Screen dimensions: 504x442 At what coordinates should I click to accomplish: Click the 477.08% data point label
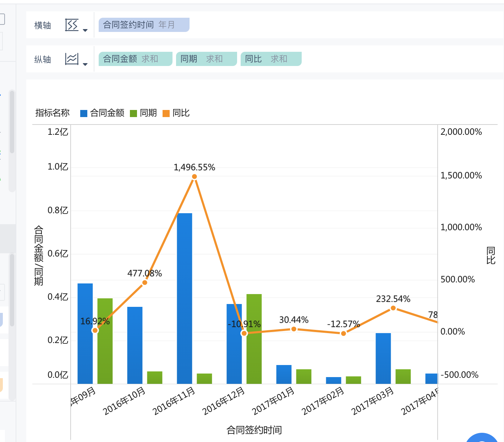point(144,274)
